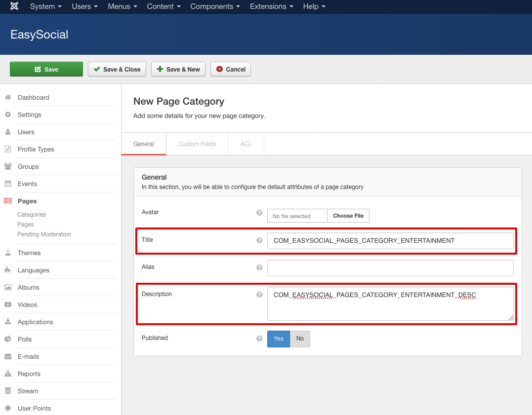Click the Events calendar icon

[x=8, y=184]
